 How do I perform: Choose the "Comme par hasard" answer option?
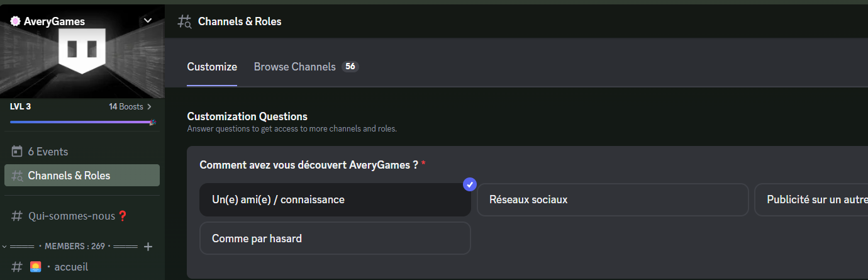335,238
